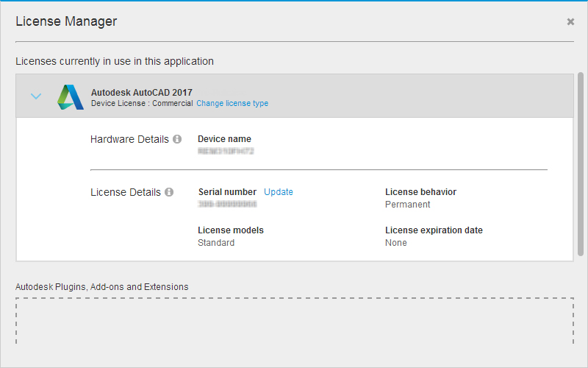Viewport: 588px width, 368px height.
Task: Click the Serial number label
Action: tap(227, 192)
